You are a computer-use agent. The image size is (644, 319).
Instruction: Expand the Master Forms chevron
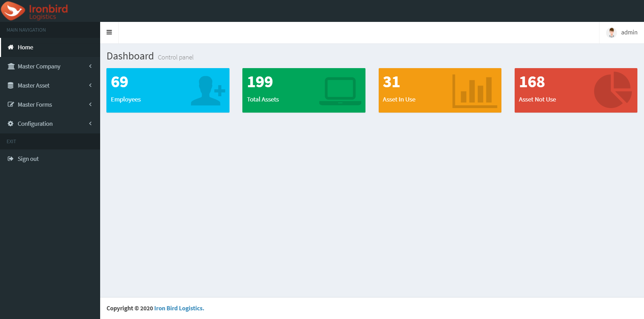tap(90, 104)
